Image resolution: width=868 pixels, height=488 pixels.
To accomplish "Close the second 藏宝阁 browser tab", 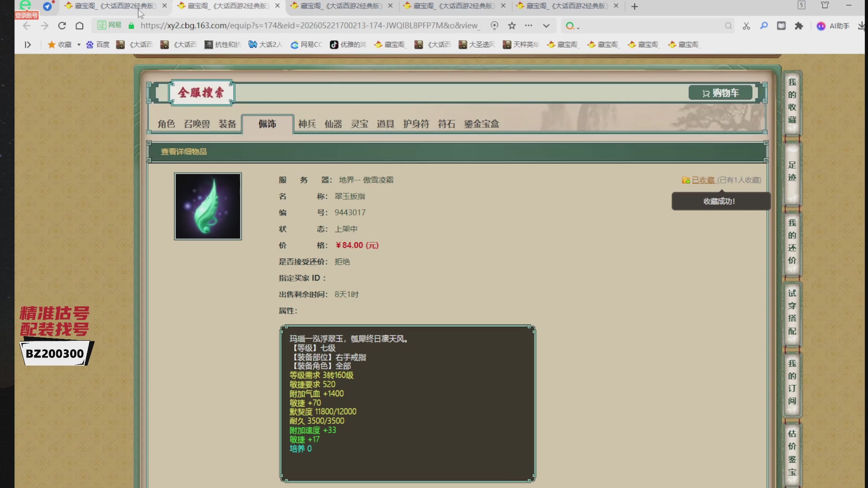I will pos(278,6).
